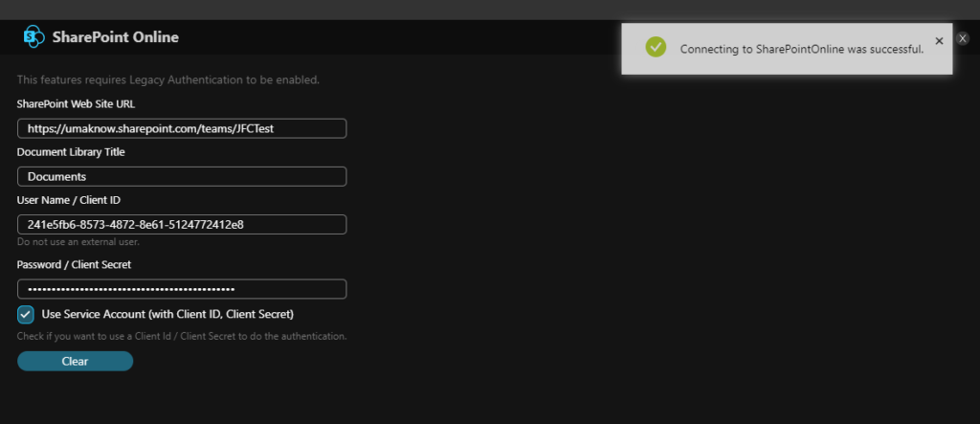
Task: Click the 'User Name / Client ID' label
Action: [69, 200]
